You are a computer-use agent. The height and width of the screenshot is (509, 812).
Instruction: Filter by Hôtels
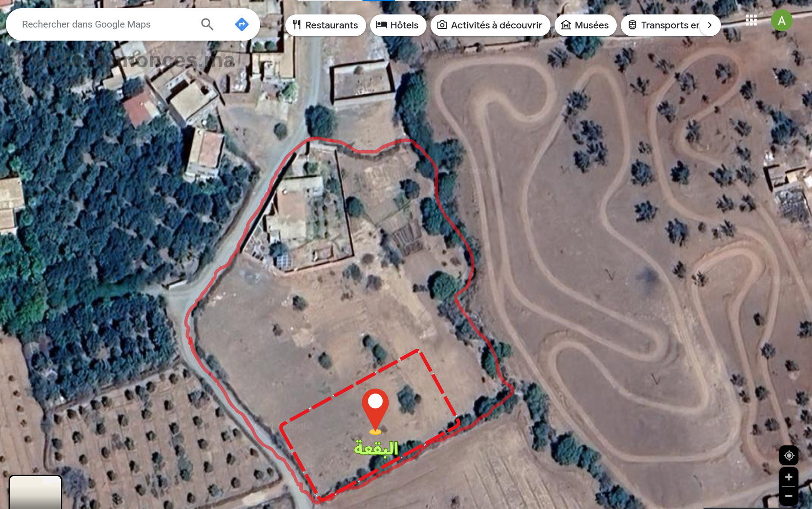pos(398,25)
